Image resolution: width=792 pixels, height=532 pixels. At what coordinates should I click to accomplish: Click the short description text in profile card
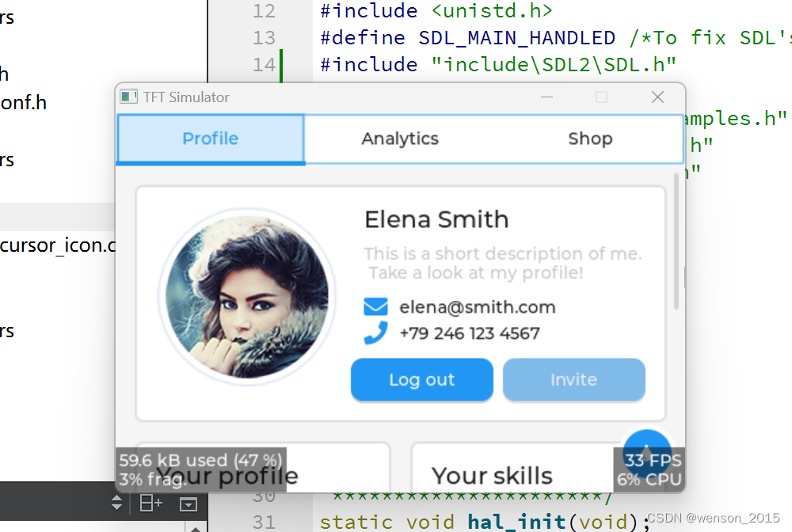pos(503,263)
